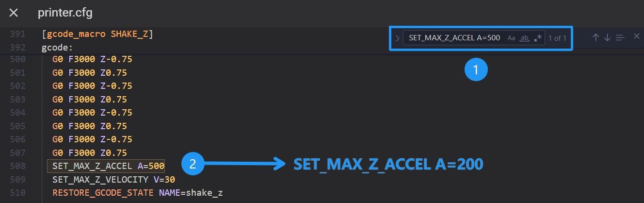This screenshot has width=644, height=203.
Task: Click the blue circle numbered 2
Action: [x=193, y=165]
